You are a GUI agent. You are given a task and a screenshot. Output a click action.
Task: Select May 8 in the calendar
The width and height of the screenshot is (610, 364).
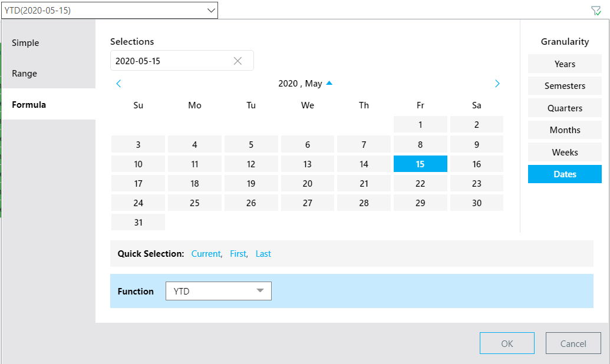(420, 144)
